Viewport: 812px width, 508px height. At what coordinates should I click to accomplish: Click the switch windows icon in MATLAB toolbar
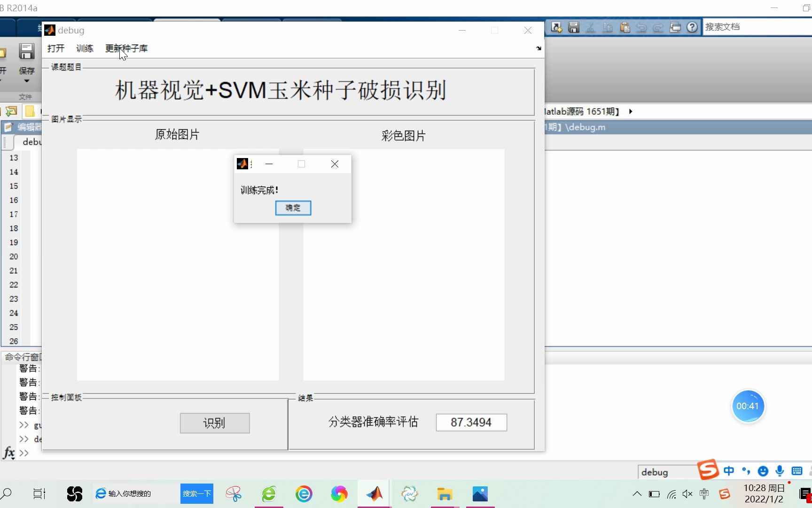point(675,27)
